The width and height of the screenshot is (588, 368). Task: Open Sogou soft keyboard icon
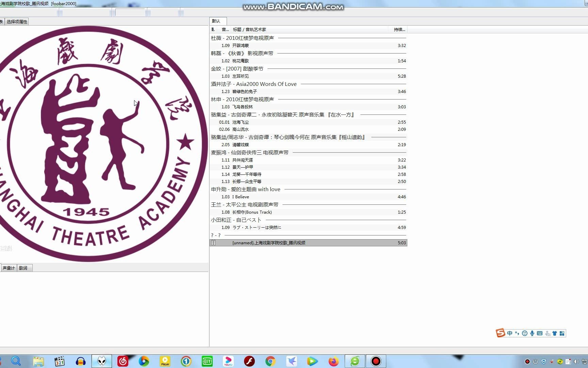pyautogui.click(x=540, y=333)
